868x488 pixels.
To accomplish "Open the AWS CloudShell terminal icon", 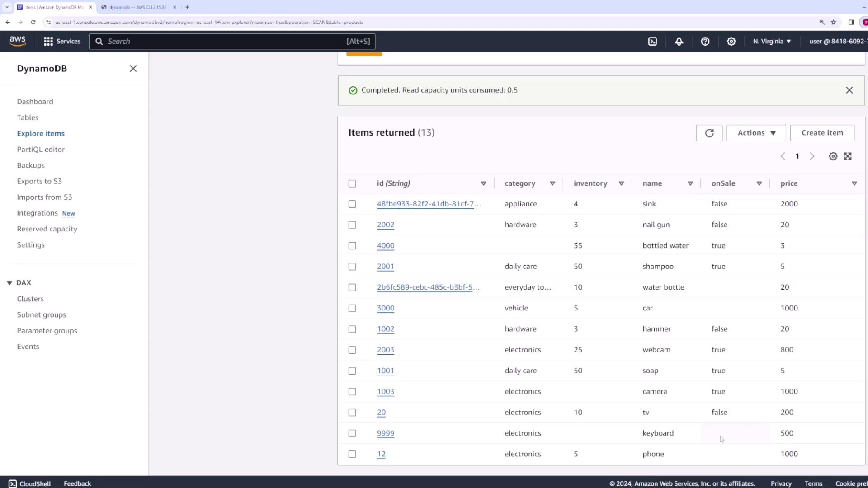I will pyautogui.click(x=652, y=41).
